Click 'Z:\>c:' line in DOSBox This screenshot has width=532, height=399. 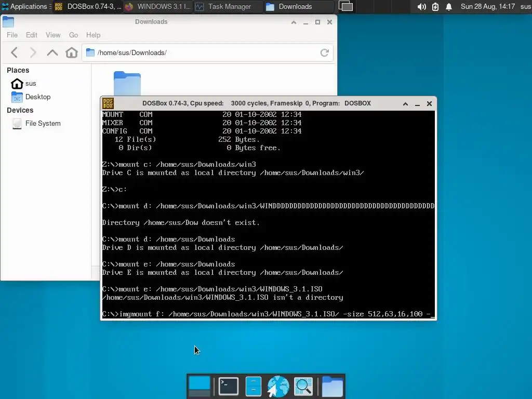(115, 189)
